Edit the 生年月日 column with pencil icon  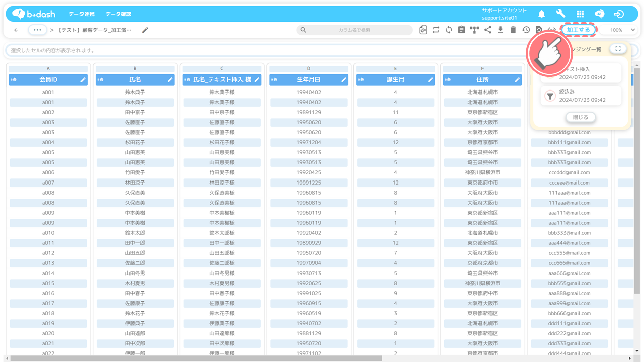click(344, 79)
